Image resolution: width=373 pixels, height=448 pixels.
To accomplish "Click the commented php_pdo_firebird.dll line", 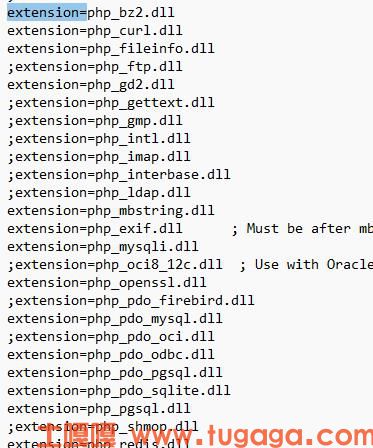I will [131, 301].
